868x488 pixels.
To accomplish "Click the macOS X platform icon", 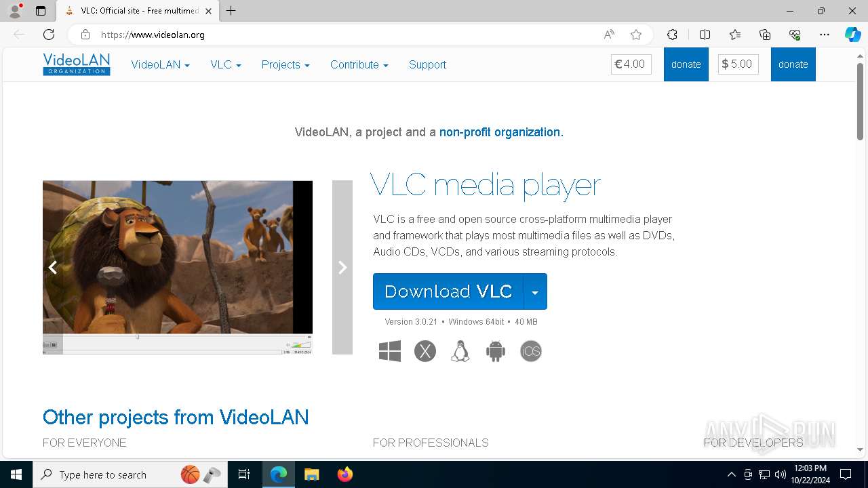I will [x=425, y=351].
